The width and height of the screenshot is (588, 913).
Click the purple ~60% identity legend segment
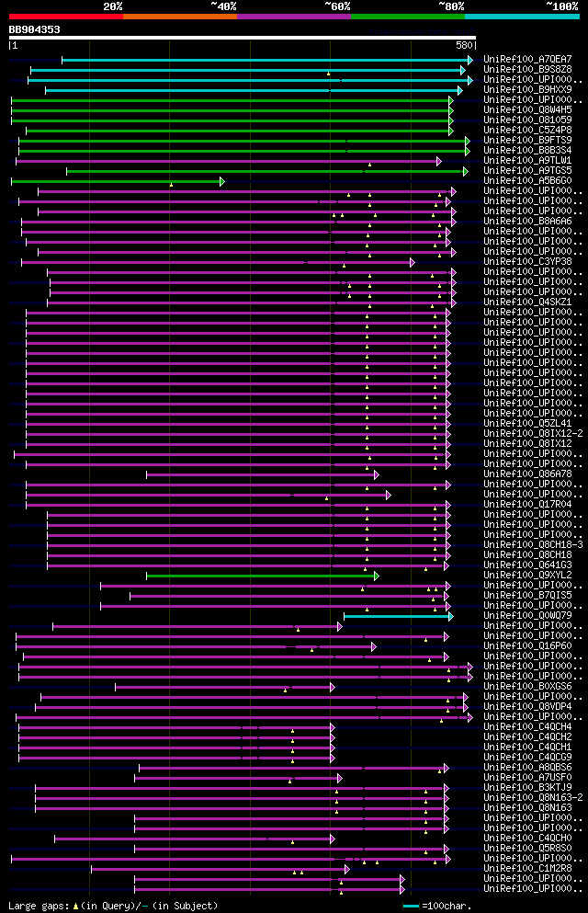coord(294,17)
